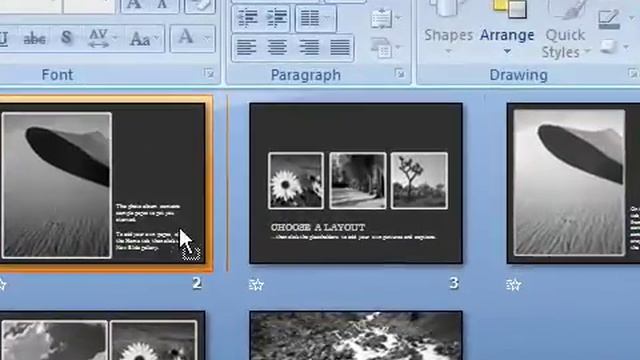
Task: Expand the font color arrow menu
Action: point(208,38)
